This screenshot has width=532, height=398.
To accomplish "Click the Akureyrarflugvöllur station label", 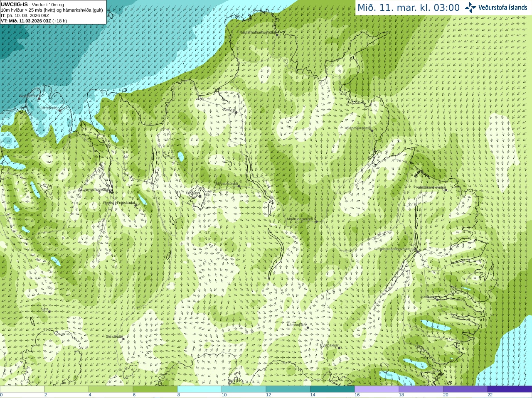I will [94, 189].
